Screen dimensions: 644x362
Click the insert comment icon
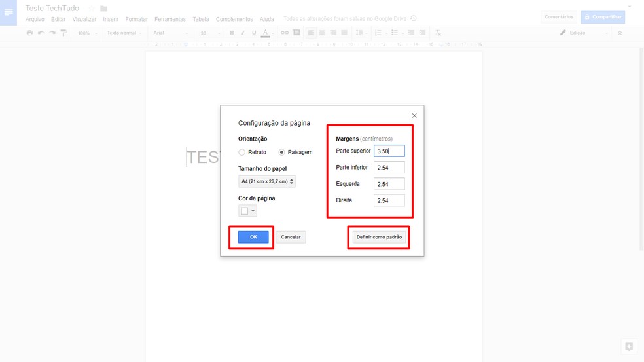click(x=296, y=33)
